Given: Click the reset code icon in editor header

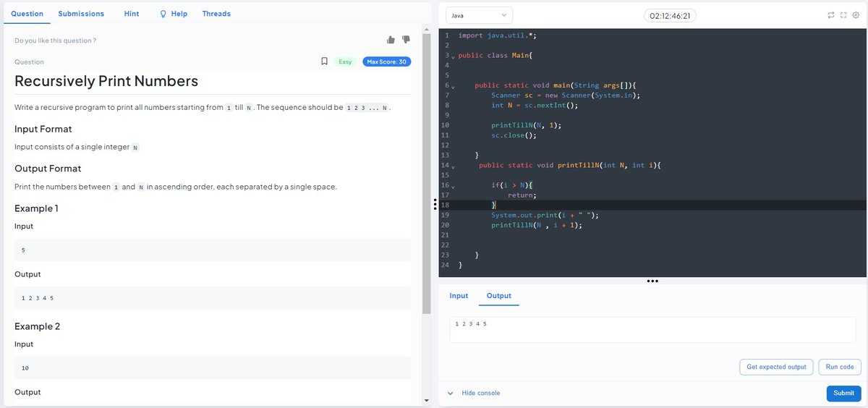Looking at the screenshot, I should [x=831, y=15].
